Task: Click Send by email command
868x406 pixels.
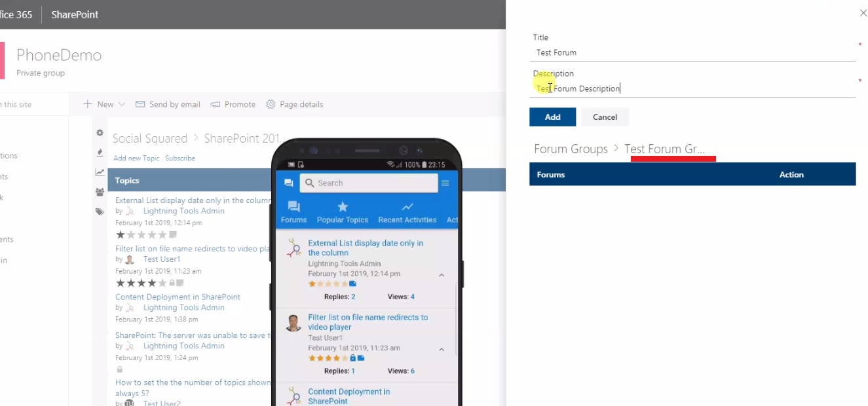Action: (168, 104)
